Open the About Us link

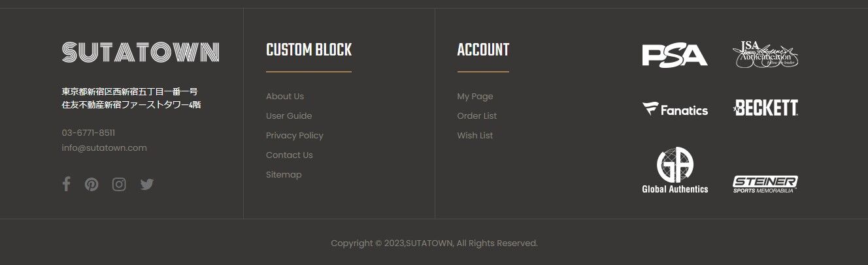(x=285, y=97)
